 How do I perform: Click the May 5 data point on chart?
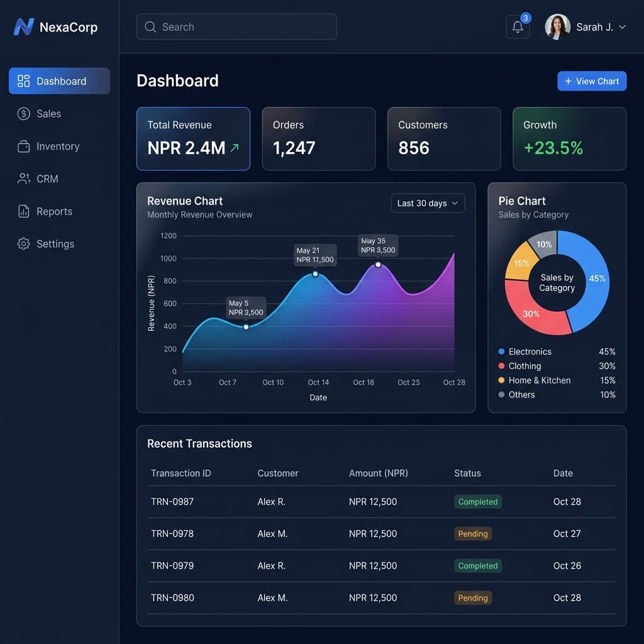pyautogui.click(x=246, y=327)
